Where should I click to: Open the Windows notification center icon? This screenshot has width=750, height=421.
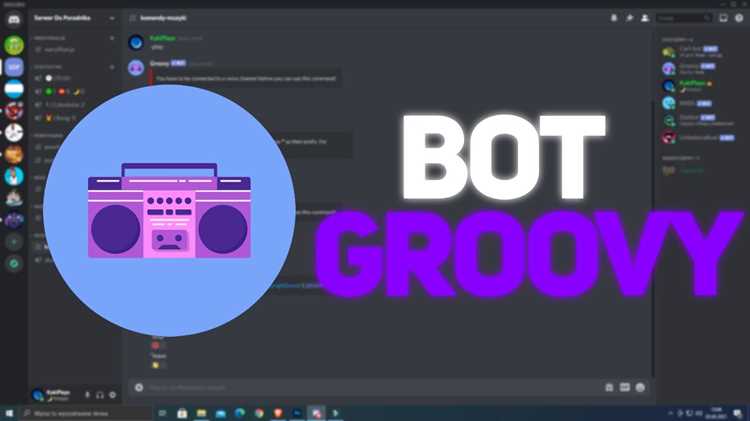pyautogui.click(x=738, y=413)
